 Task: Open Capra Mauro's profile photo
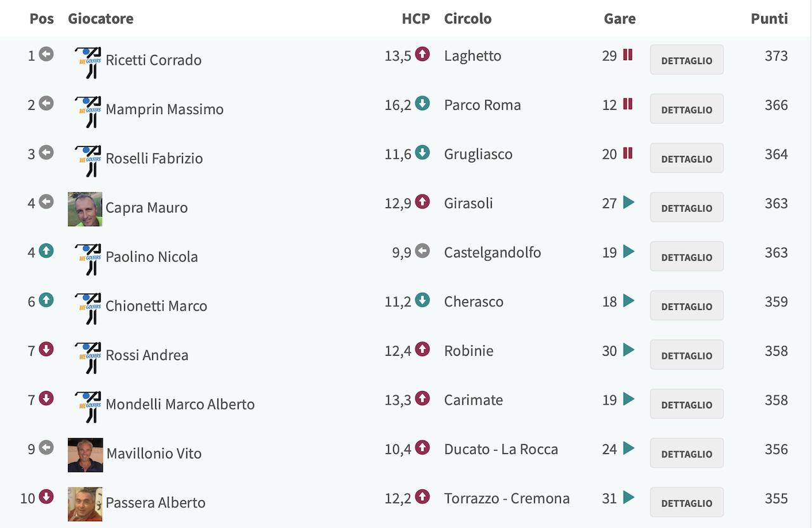(85, 209)
